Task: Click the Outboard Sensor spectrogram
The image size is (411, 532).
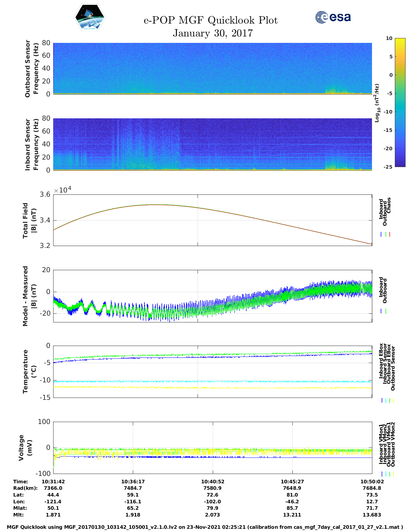Action: 212,68
